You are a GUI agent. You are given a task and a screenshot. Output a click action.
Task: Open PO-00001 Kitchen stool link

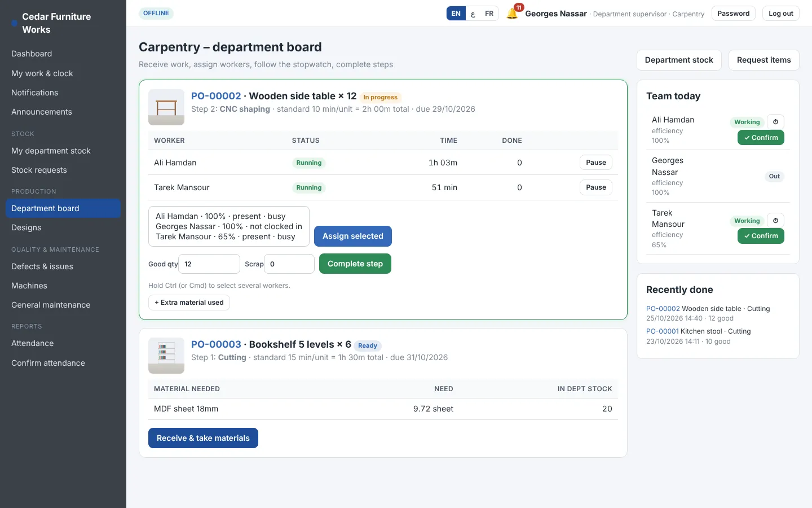coord(663,331)
